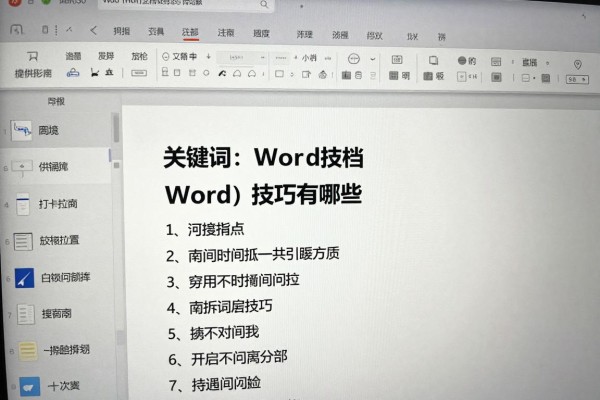Click the 提供形庵 button
Image resolution: width=600 pixels, height=400 pixels.
pyautogui.click(x=33, y=73)
